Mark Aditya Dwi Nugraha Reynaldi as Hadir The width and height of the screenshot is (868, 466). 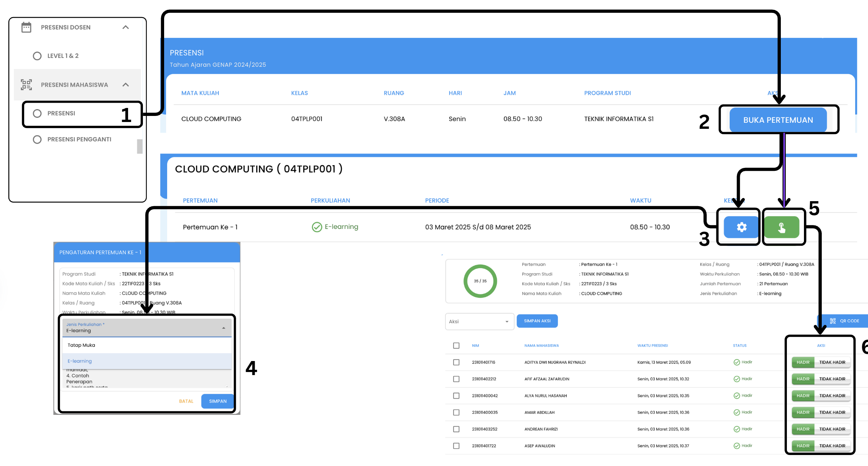pos(803,362)
